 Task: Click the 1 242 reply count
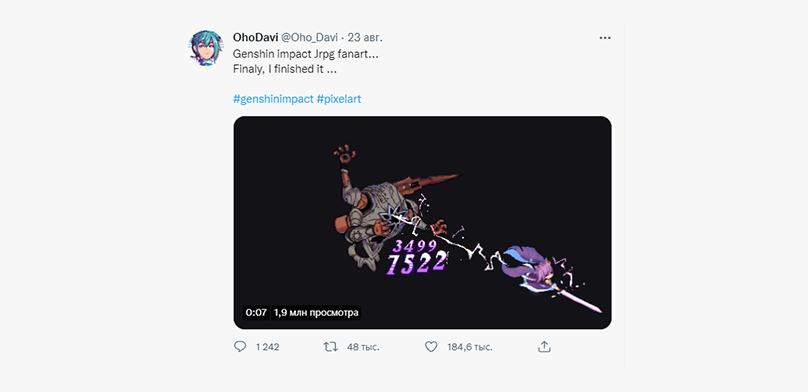pos(267,347)
